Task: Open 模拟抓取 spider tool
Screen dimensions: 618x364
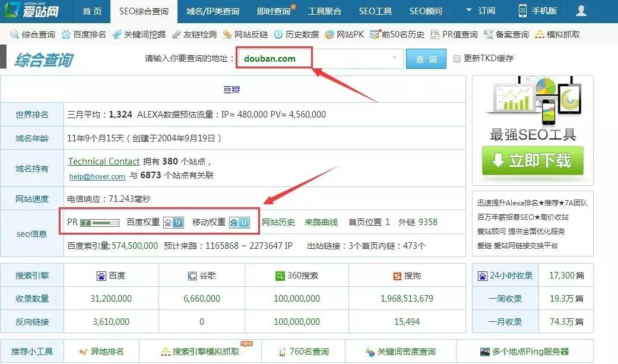Action: pyautogui.click(x=557, y=34)
